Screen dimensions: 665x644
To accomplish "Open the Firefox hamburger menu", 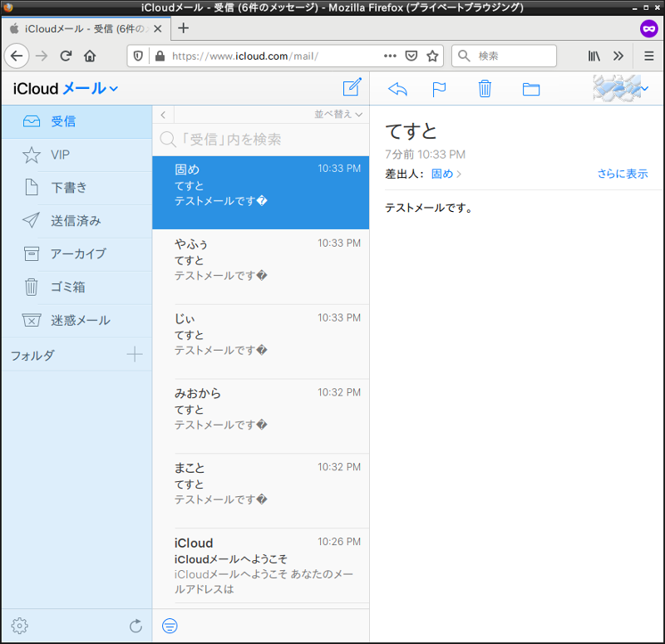I will [x=649, y=56].
